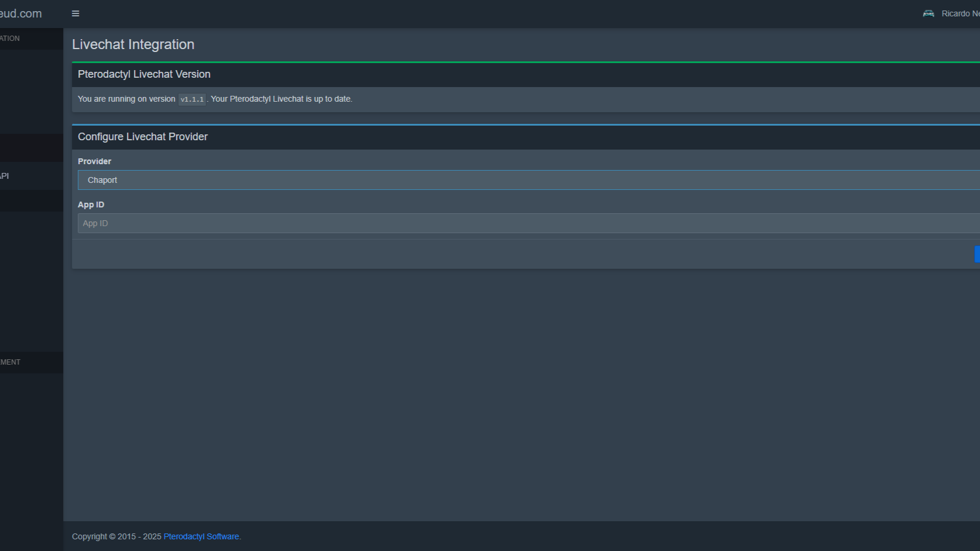Click the Copyright 2015 - 2025 footer text
This screenshot has width=980, height=551.
116,536
